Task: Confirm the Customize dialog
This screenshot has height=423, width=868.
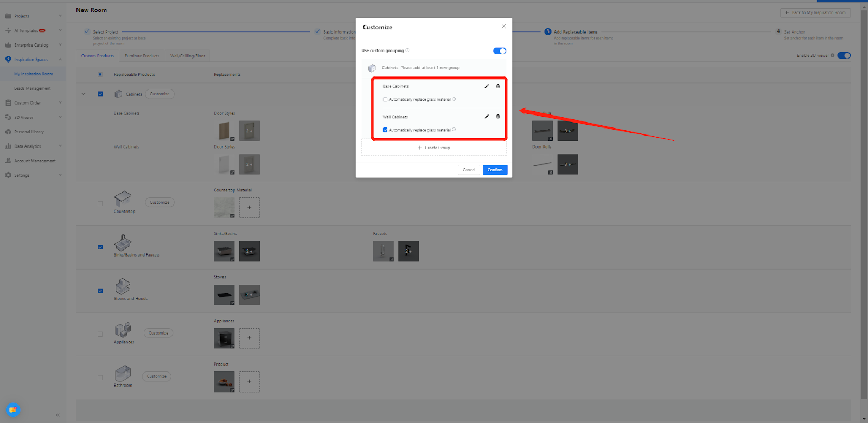Action: pyautogui.click(x=495, y=170)
